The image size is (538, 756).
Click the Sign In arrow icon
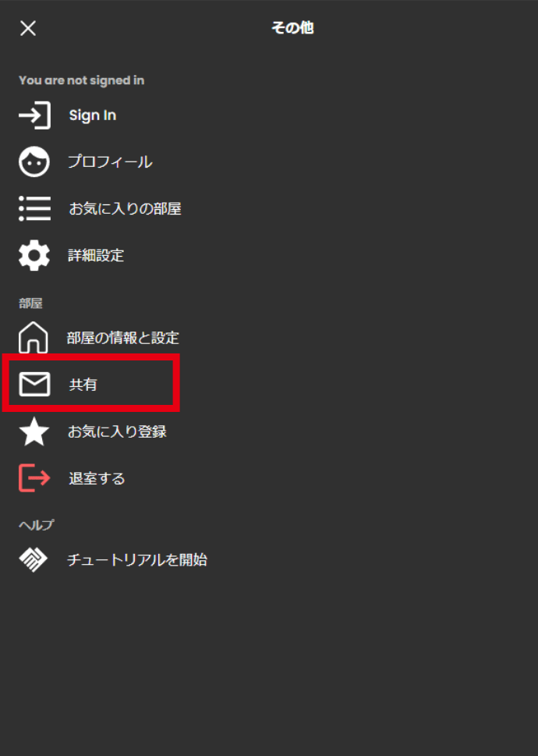point(34,115)
